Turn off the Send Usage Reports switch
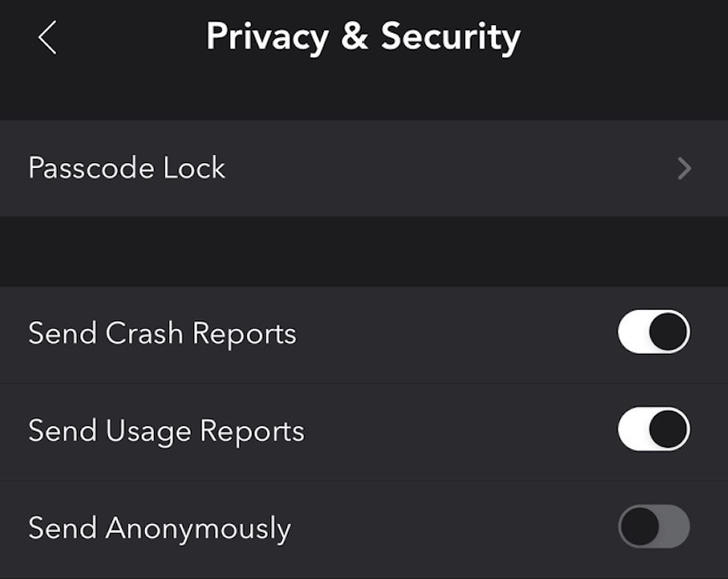The width and height of the screenshot is (728, 579). coord(654,430)
